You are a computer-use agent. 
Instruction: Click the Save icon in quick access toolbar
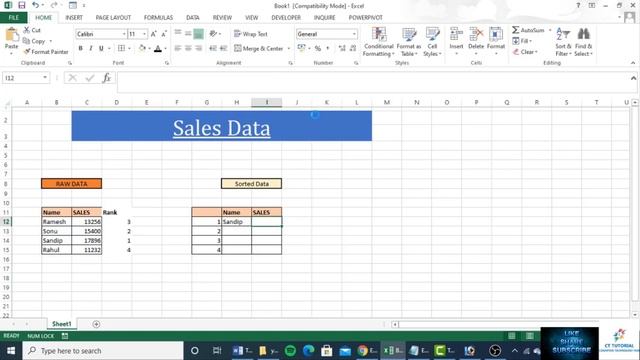(22, 5)
